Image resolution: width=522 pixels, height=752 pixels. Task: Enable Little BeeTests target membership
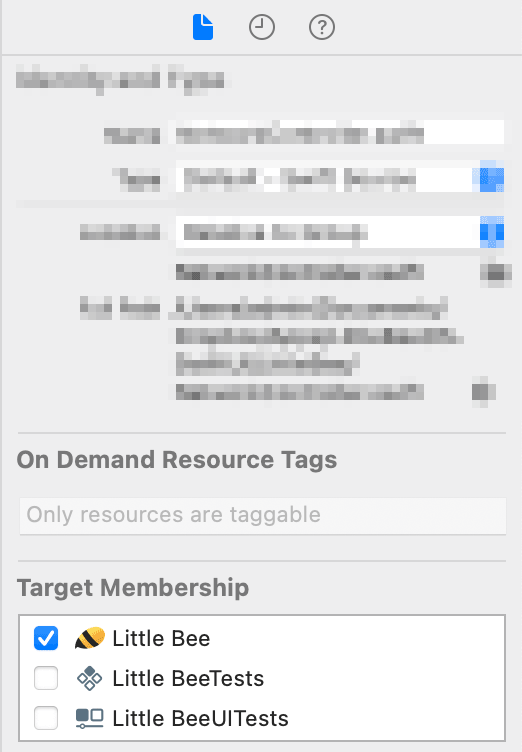pyautogui.click(x=46, y=678)
